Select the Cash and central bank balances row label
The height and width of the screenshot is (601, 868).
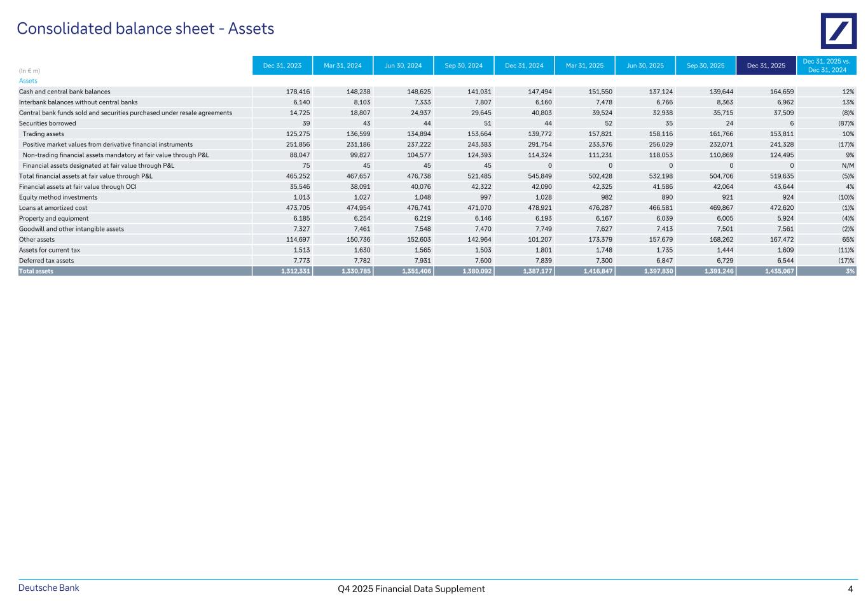(x=64, y=92)
